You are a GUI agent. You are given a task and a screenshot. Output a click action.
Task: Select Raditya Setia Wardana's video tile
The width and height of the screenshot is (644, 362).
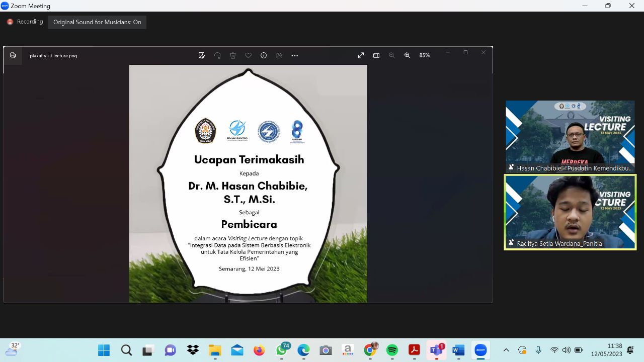tap(570, 212)
